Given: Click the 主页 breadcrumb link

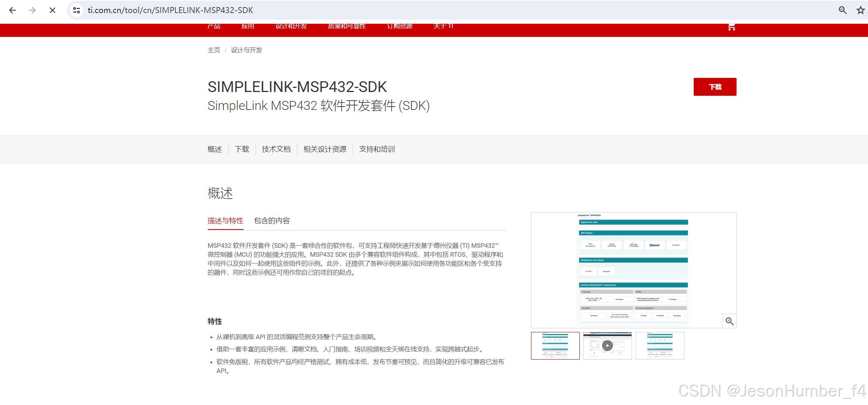Looking at the screenshot, I should pyautogui.click(x=214, y=50).
